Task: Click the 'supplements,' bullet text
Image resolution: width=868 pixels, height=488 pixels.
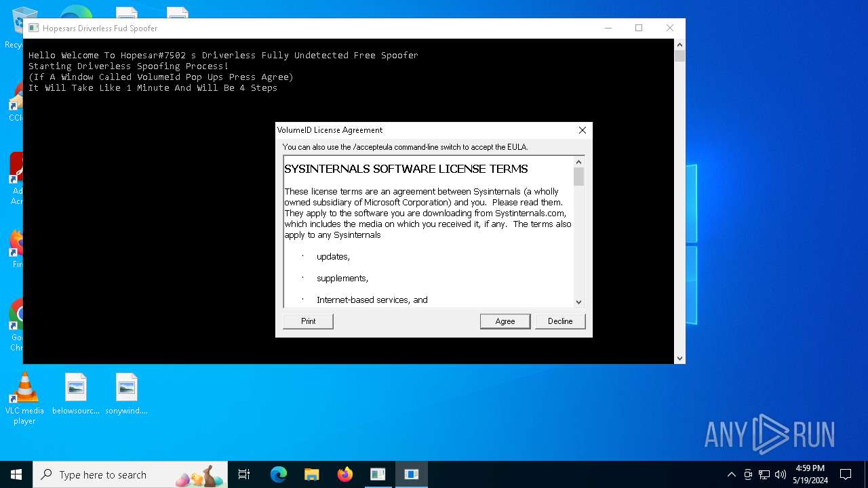Action: (x=342, y=279)
